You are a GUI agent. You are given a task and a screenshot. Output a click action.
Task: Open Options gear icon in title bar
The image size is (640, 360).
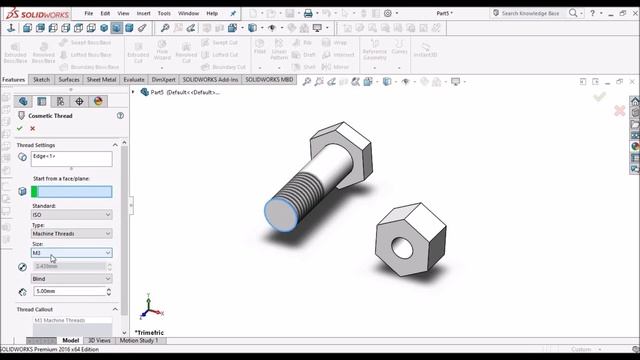click(388, 13)
